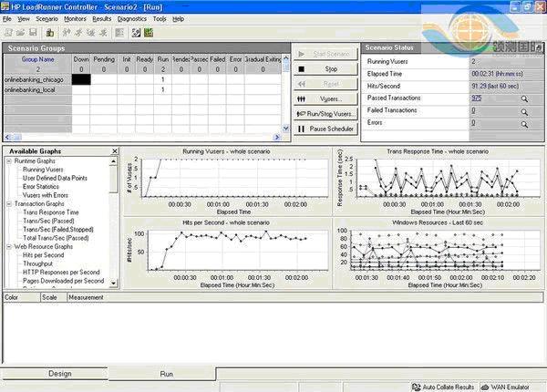Screen dimensions: 547x392
Task: Open the Monitors menu
Action: point(76,18)
